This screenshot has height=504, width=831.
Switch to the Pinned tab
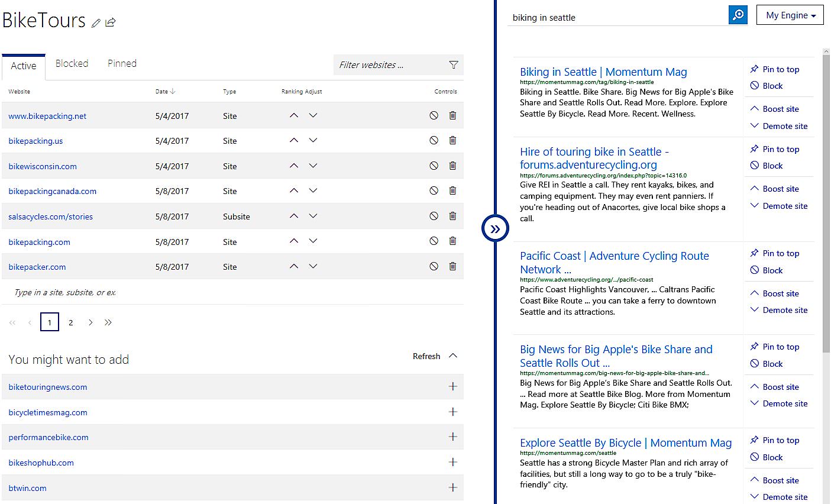(122, 63)
